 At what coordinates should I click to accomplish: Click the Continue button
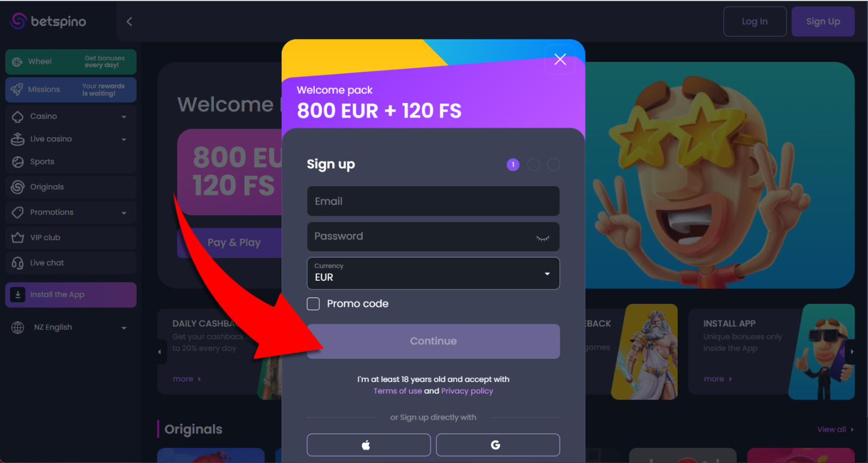pos(433,341)
